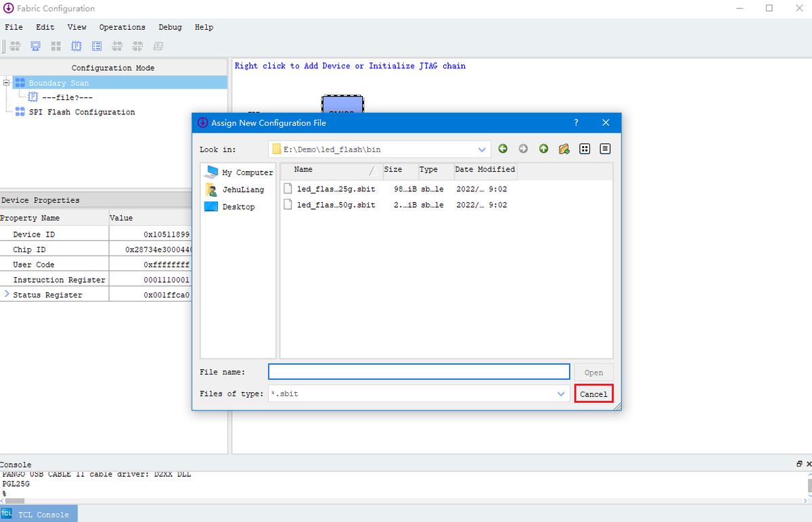Click the chip icon beside ---file?---
This screenshot has width=812, height=522.
tap(32, 97)
